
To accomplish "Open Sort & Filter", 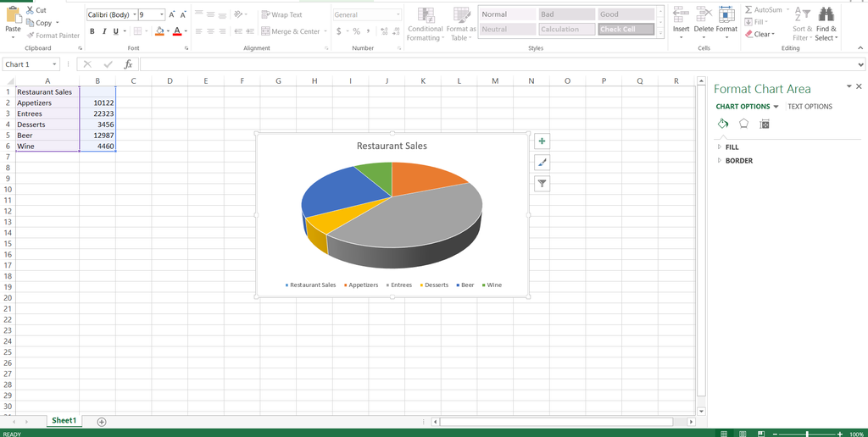I will click(x=802, y=25).
